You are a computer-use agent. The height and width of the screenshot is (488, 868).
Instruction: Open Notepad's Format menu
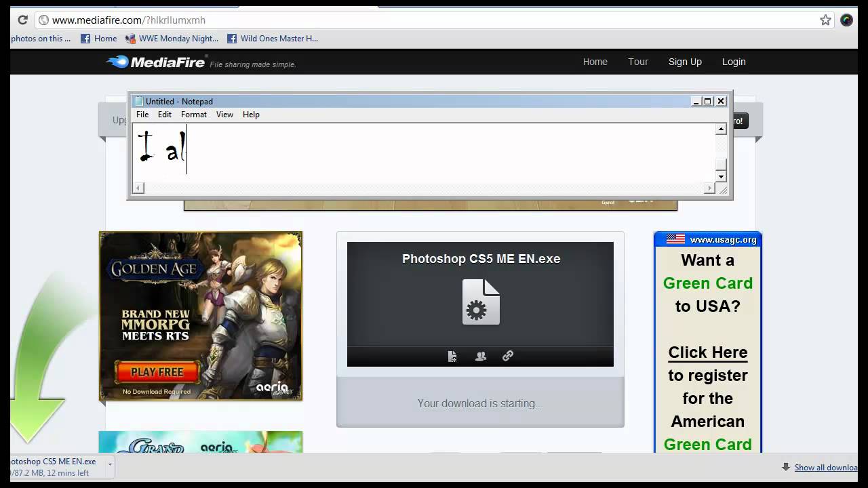pos(194,115)
